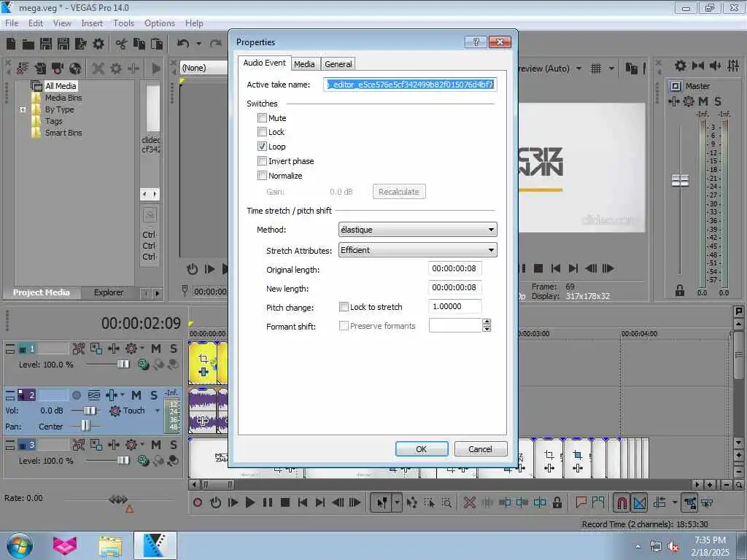Click the New length time field

click(454, 287)
